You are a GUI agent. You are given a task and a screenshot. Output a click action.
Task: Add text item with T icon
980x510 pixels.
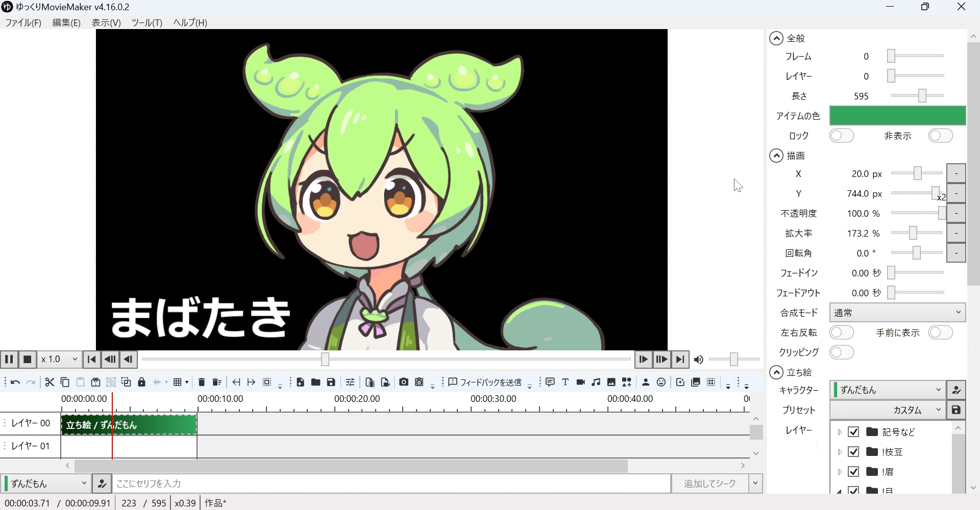pyautogui.click(x=565, y=382)
